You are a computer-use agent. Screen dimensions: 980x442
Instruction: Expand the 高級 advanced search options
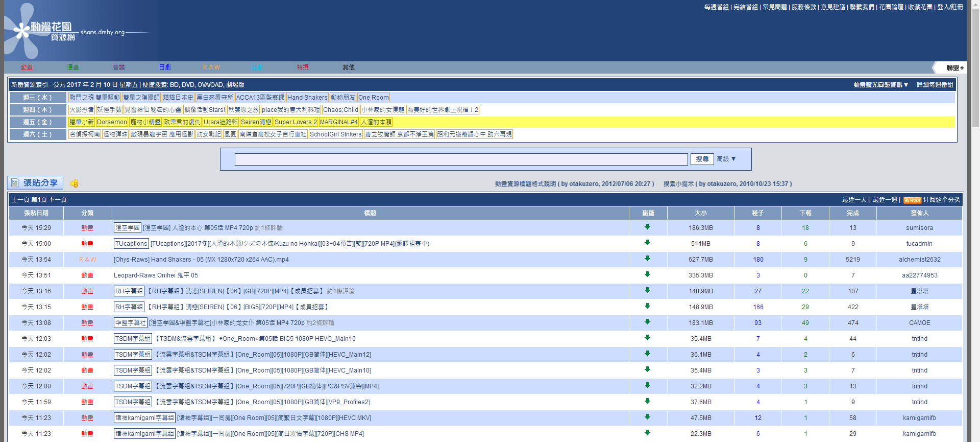[726, 159]
